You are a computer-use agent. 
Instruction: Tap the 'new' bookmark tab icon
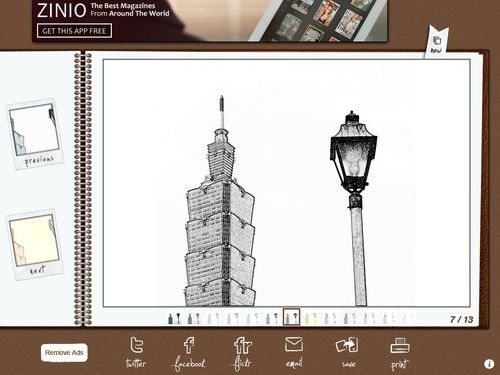pyautogui.click(x=437, y=42)
